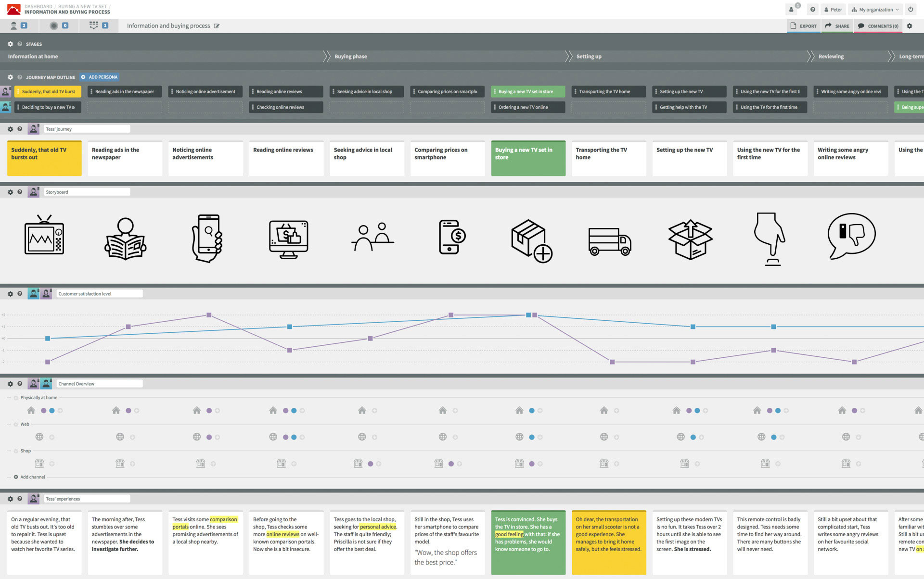Click the Export button
This screenshot has height=579, width=924.
(x=803, y=26)
